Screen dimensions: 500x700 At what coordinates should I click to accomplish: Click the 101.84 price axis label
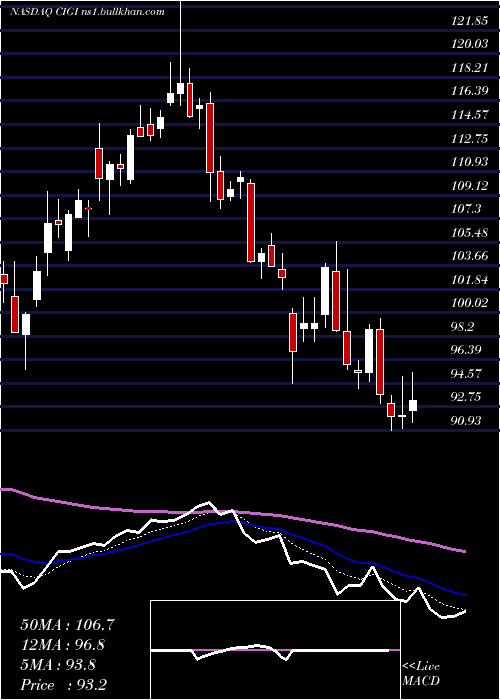pos(468,279)
